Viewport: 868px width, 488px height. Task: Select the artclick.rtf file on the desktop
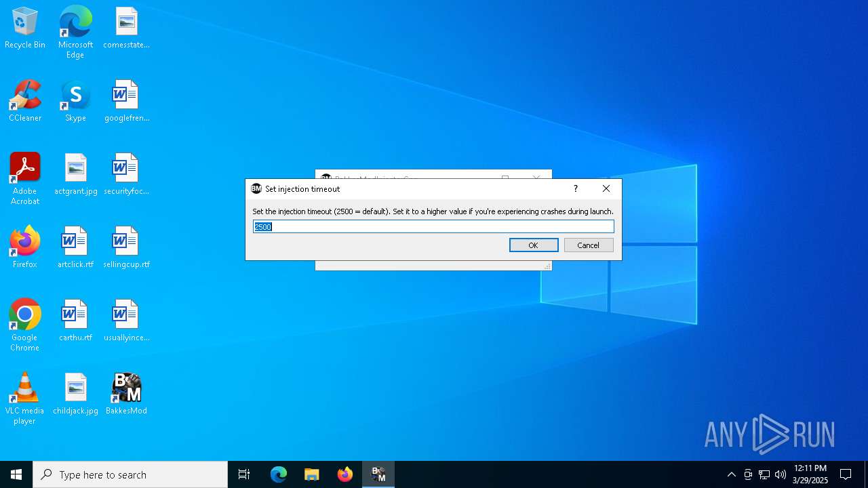tap(75, 248)
